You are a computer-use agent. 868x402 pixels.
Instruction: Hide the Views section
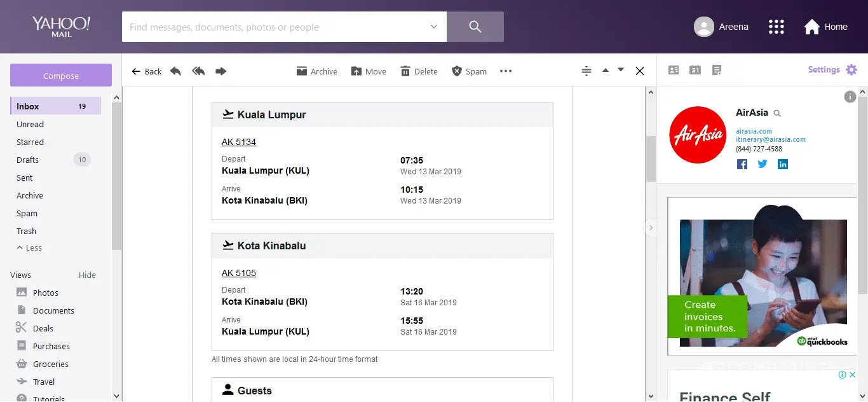point(87,275)
